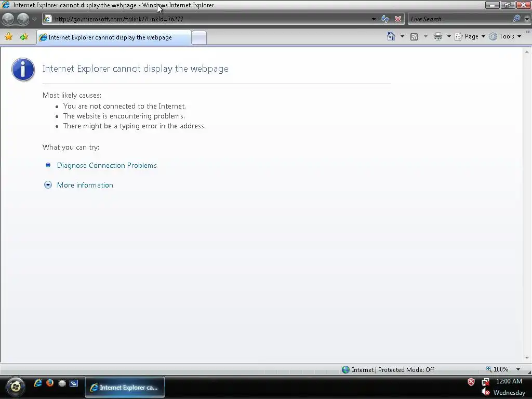Viewport: 532px width, 399px height.
Task: Expand the Print options dropdown arrow
Action: point(448,36)
